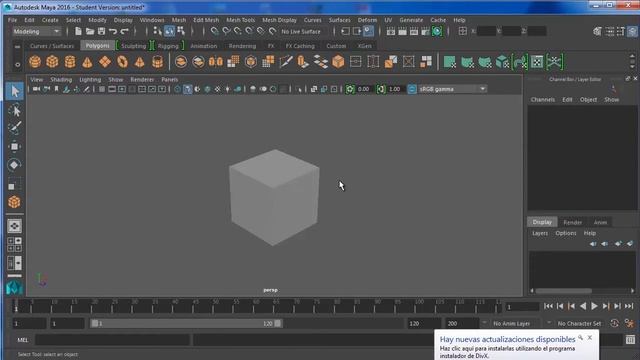Toggle select by object type mode
Screen dimensions: 640x360
pyautogui.click(x=169, y=31)
